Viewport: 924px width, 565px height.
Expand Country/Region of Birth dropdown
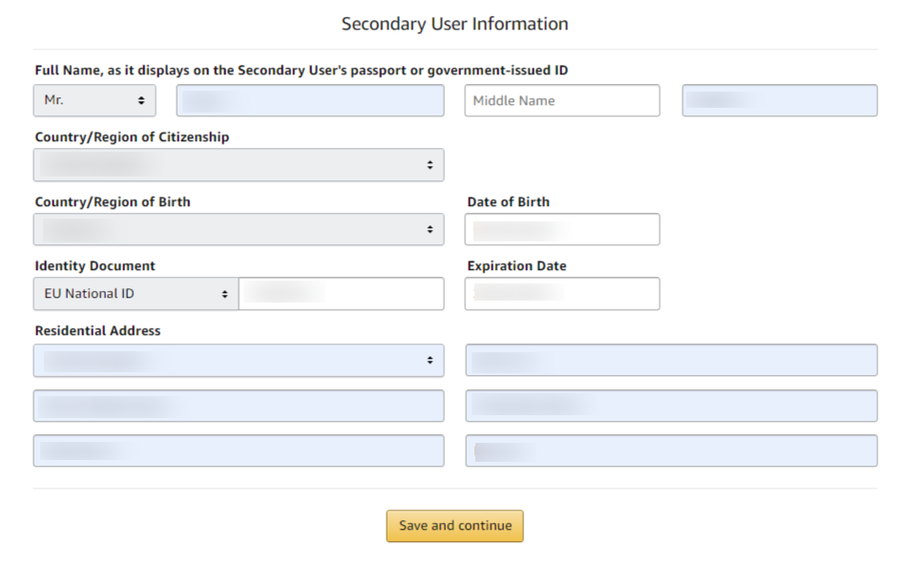point(239,229)
